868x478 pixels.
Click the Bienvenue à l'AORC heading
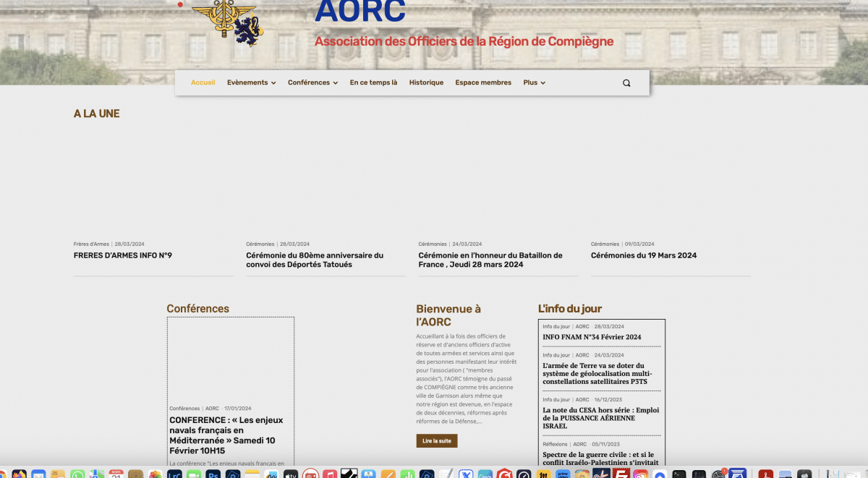click(x=448, y=315)
